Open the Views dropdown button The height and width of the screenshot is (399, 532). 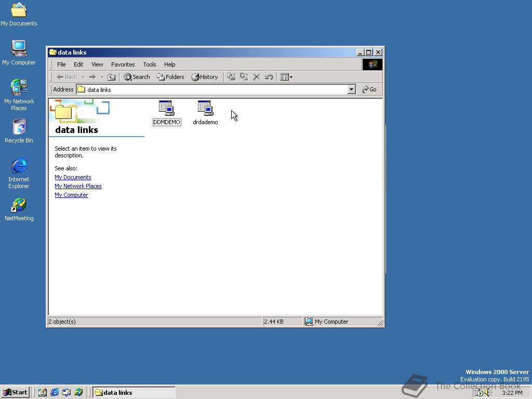(x=287, y=77)
